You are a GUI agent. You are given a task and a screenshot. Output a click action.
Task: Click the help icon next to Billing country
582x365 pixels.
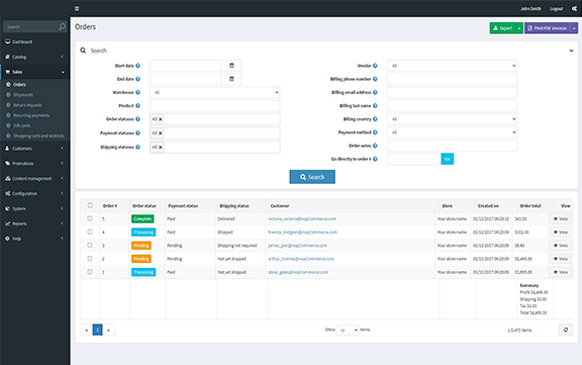[x=375, y=119]
